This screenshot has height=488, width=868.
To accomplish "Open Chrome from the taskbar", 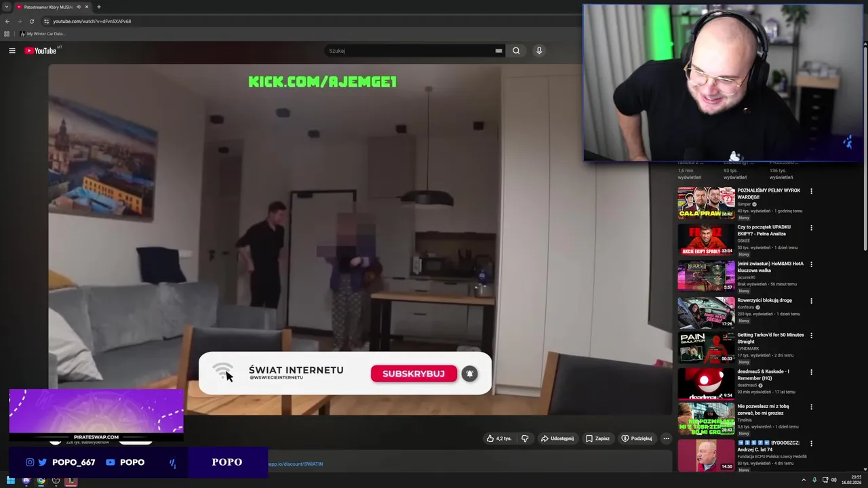I will (x=41, y=481).
